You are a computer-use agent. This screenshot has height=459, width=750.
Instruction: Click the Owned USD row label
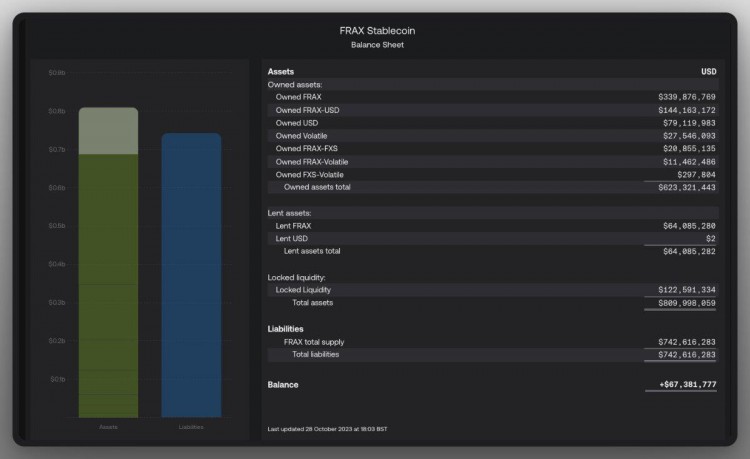pos(296,123)
